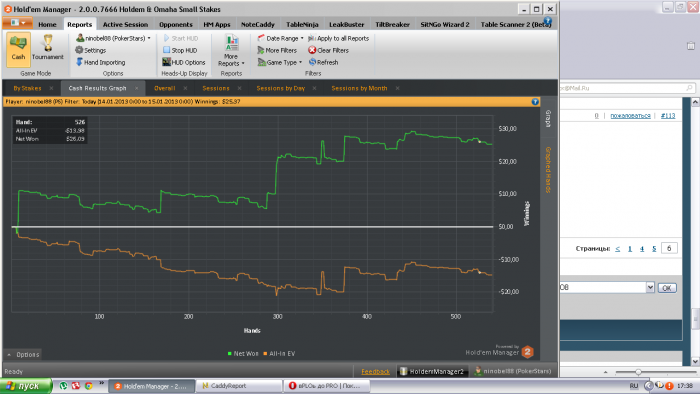Open HM Apps tab
The width and height of the screenshot is (700, 394).
click(x=217, y=25)
